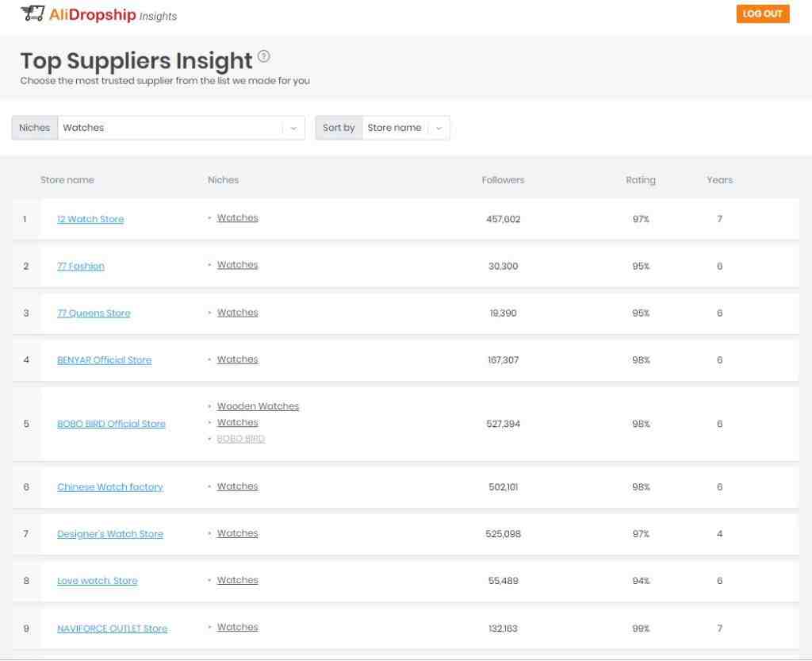Click the Niches column header

coord(223,180)
